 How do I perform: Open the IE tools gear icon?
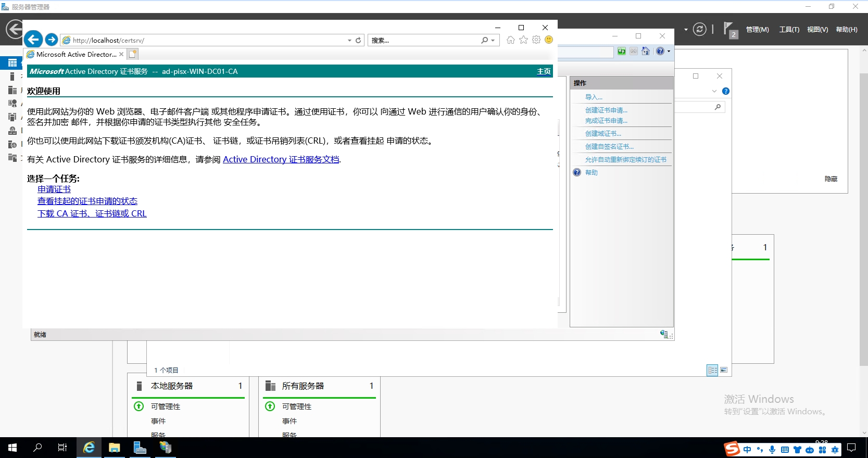point(536,40)
